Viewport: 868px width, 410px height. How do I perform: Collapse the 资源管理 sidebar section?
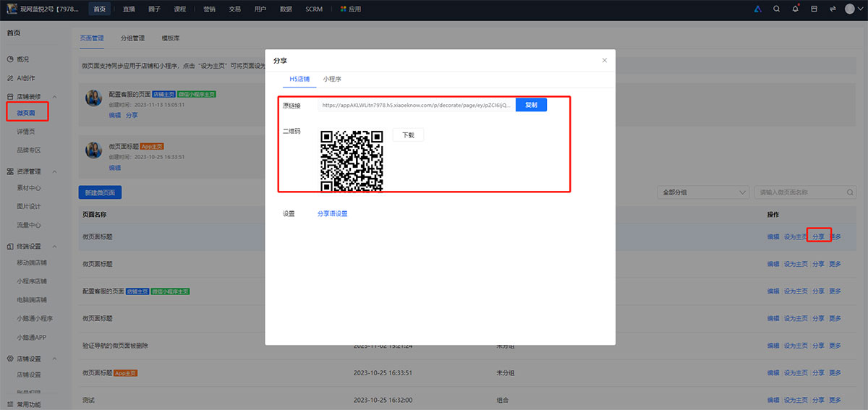click(x=55, y=172)
